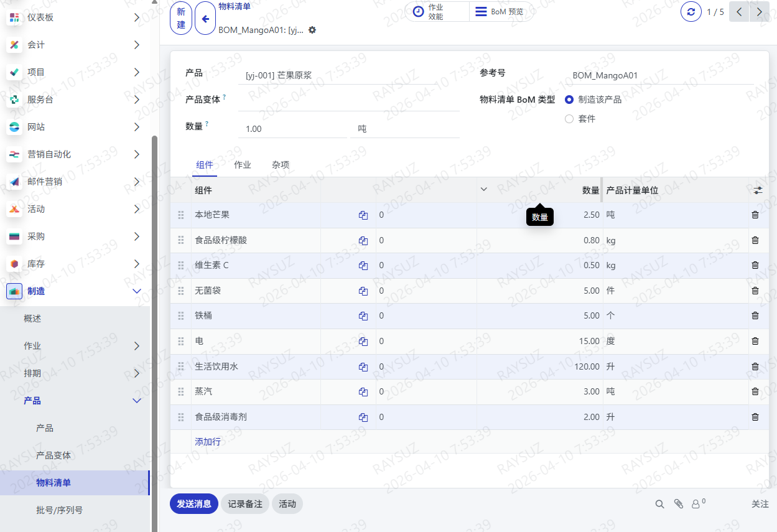
Task: Collapse the 制造 menu chevron
Action: (x=137, y=291)
